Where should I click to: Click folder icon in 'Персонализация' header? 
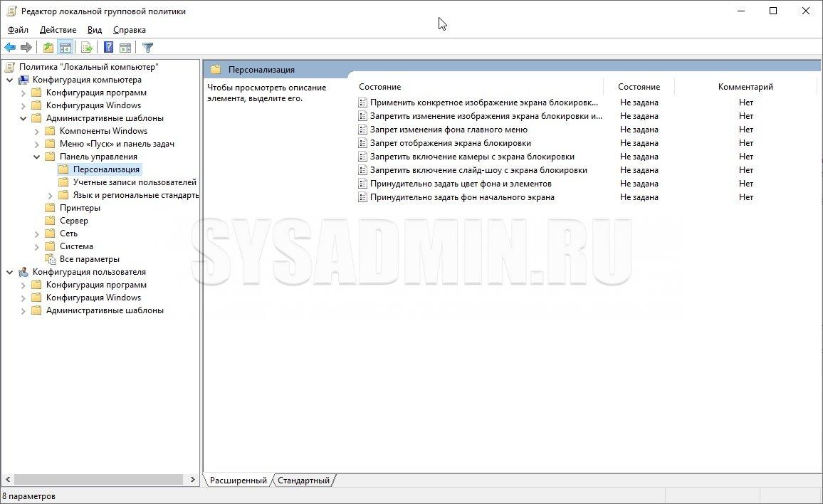coord(215,70)
